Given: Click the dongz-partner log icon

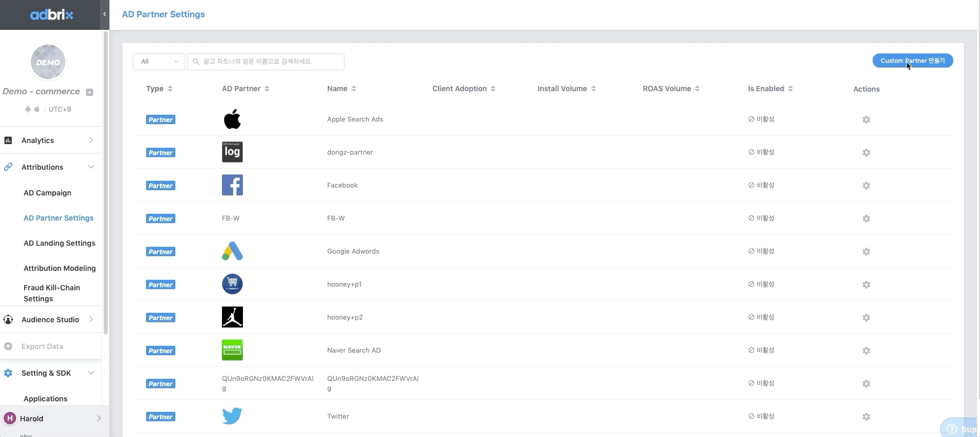Looking at the screenshot, I should (x=232, y=152).
